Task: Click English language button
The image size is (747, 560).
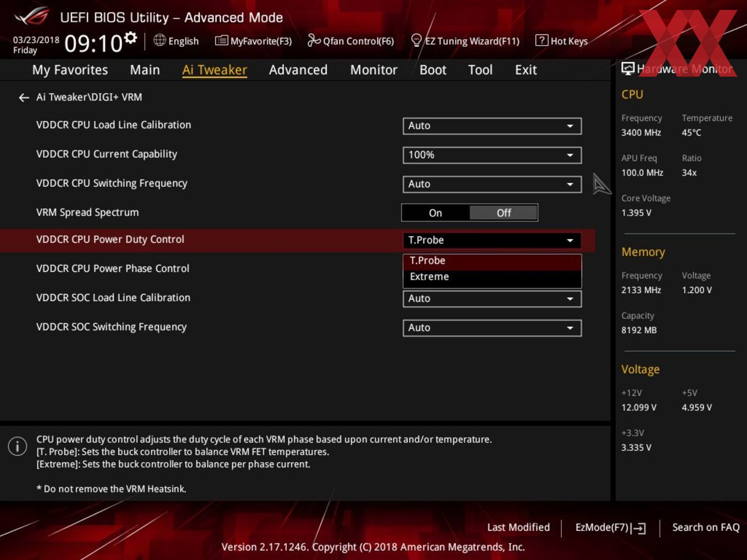Action: [176, 41]
